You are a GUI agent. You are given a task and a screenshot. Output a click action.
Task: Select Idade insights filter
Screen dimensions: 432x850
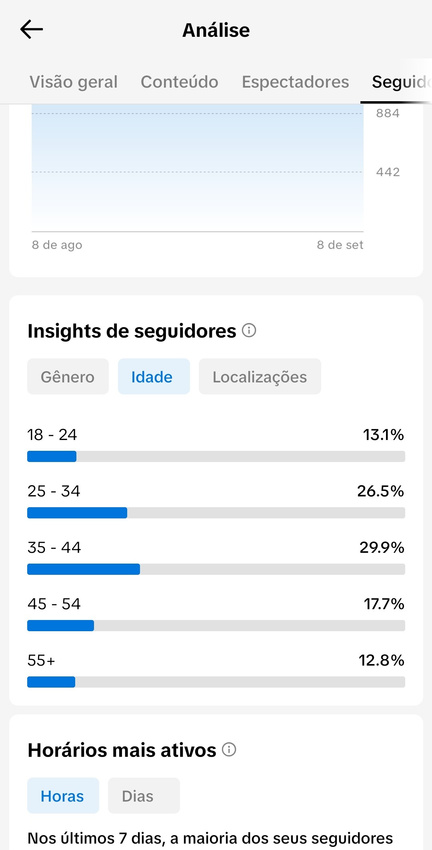click(154, 377)
